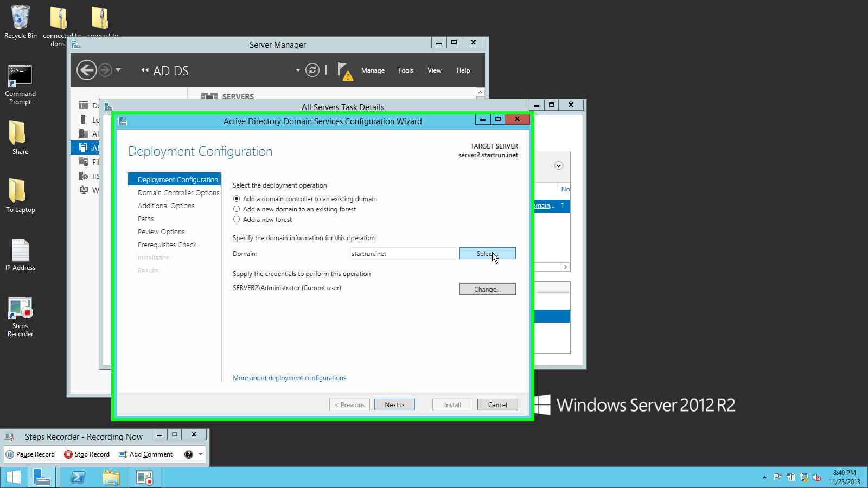Click the volume icon in system tray
The height and width of the screenshot is (488, 868).
click(x=816, y=478)
